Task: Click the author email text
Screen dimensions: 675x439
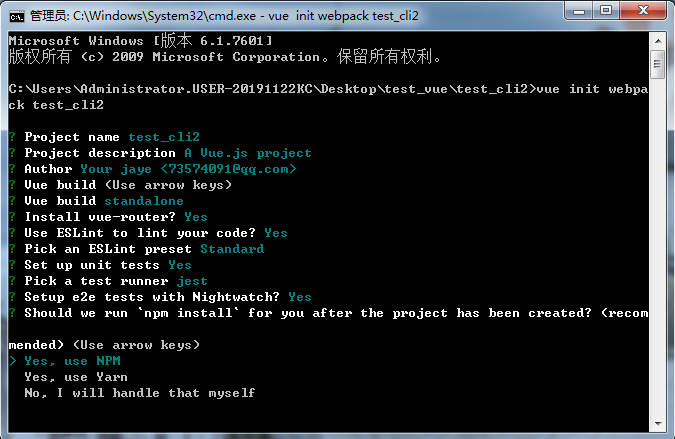Action: pyautogui.click(x=228, y=169)
